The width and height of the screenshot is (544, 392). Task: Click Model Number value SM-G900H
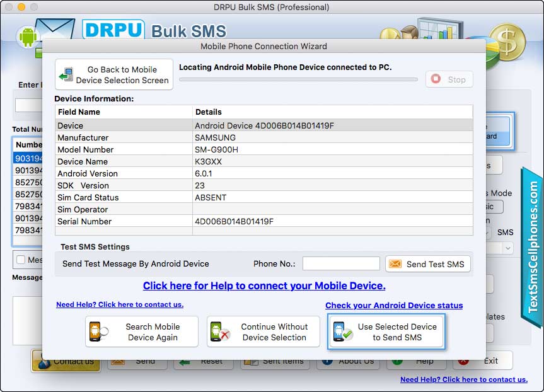tap(216, 149)
